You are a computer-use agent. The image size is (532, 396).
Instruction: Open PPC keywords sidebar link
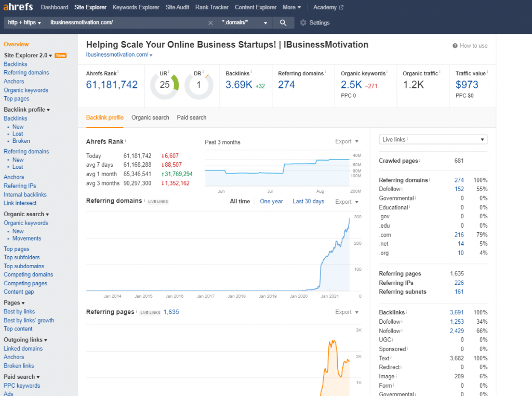(22, 386)
